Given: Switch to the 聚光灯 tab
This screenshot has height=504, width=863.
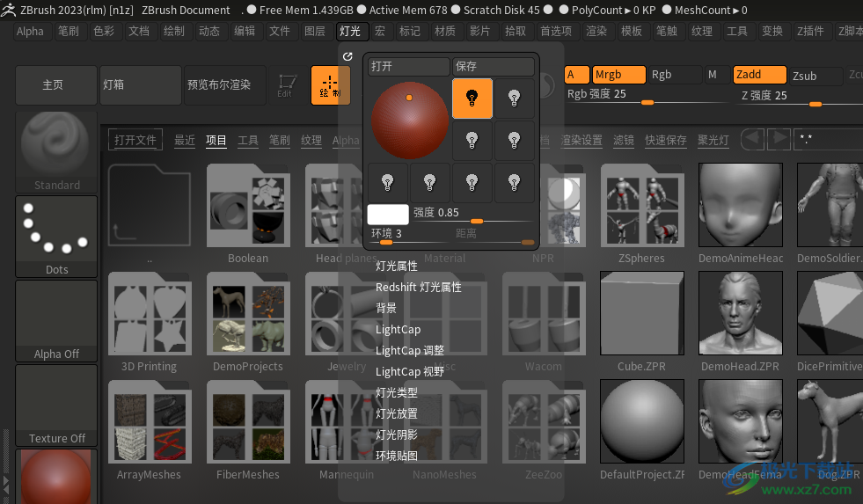Looking at the screenshot, I should 713,141.
